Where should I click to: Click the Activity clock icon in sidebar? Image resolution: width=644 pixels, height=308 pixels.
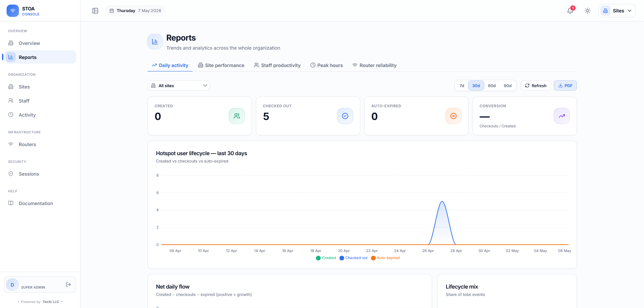[x=11, y=115]
